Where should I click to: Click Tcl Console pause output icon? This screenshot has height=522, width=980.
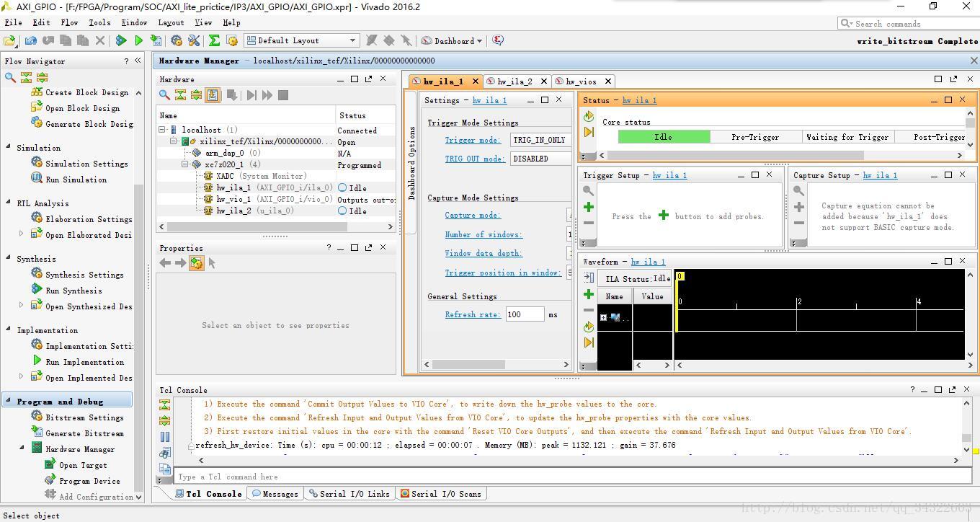pos(165,436)
